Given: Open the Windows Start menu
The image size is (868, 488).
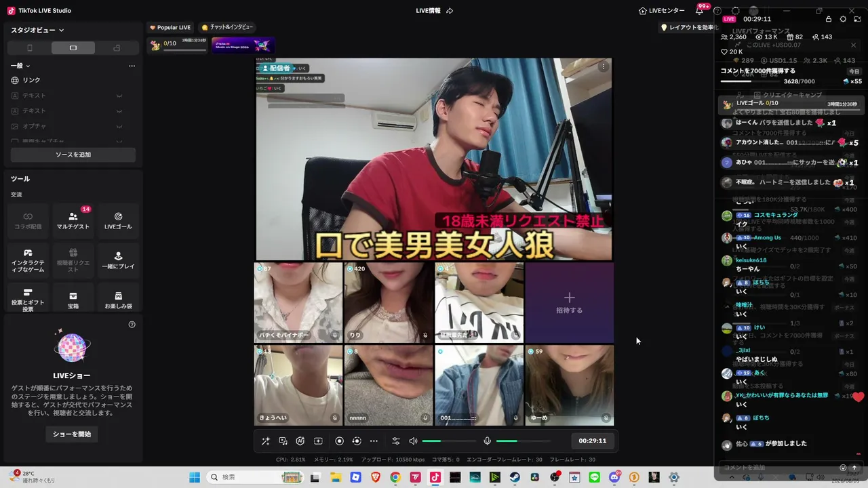Looking at the screenshot, I should pyautogui.click(x=195, y=477).
